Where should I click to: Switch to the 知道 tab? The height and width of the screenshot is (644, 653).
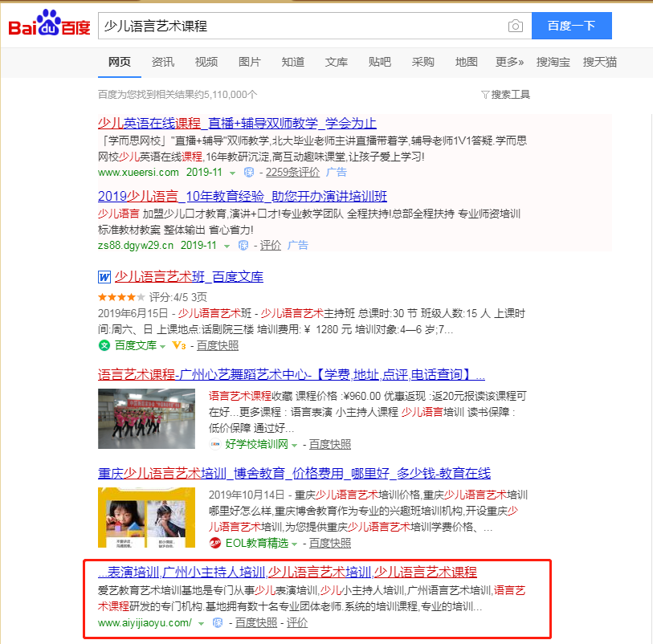click(293, 62)
